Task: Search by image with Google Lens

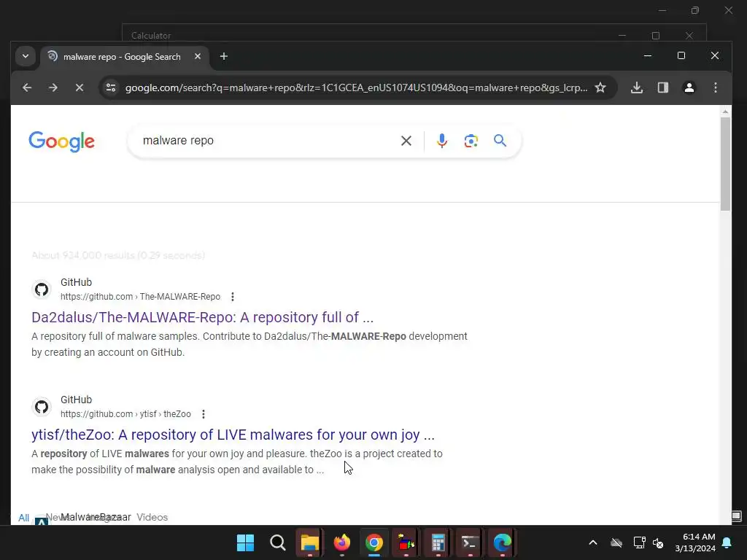Action: point(471,141)
